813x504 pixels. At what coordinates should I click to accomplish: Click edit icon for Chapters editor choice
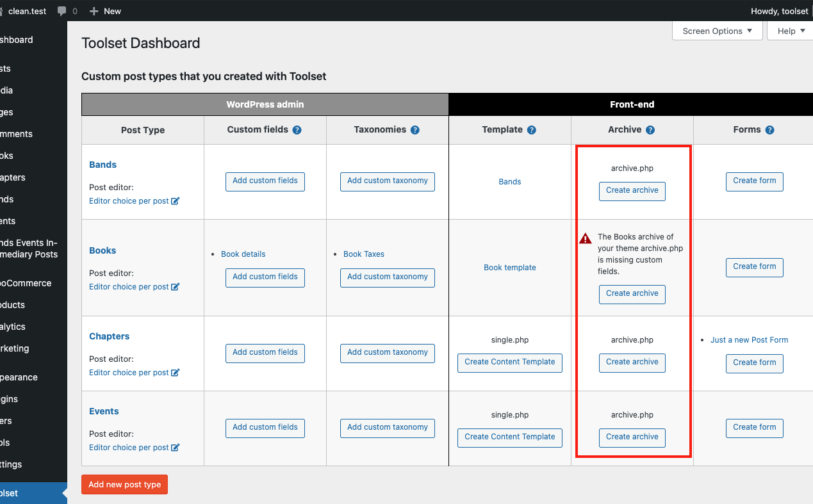pyautogui.click(x=176, y=373)
